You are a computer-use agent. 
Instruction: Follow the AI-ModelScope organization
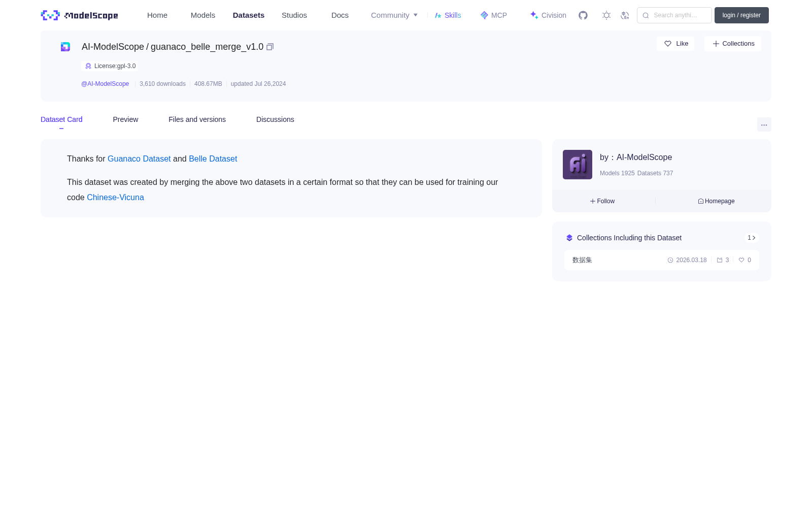[x=602, y=201]
